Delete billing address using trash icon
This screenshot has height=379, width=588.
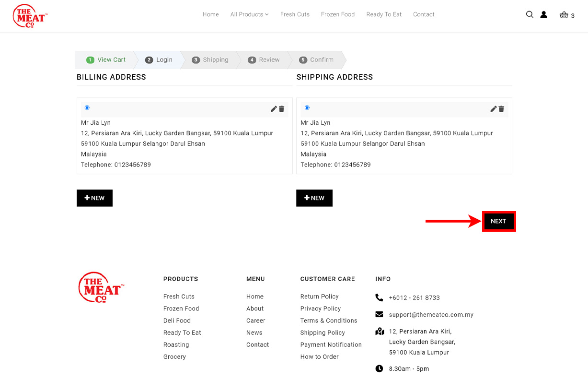[x=282, y=109]
